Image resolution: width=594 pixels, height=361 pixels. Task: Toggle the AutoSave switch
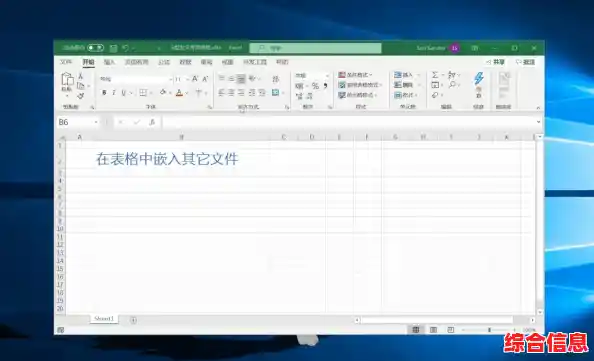(95, 48)
